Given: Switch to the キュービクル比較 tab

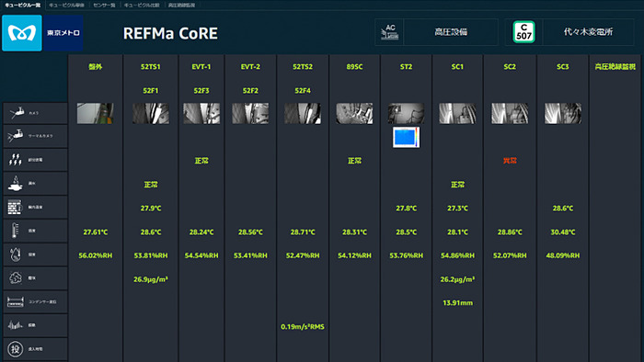Looking at the screenshot, I should pyautogui.click(x=142, y=5).
